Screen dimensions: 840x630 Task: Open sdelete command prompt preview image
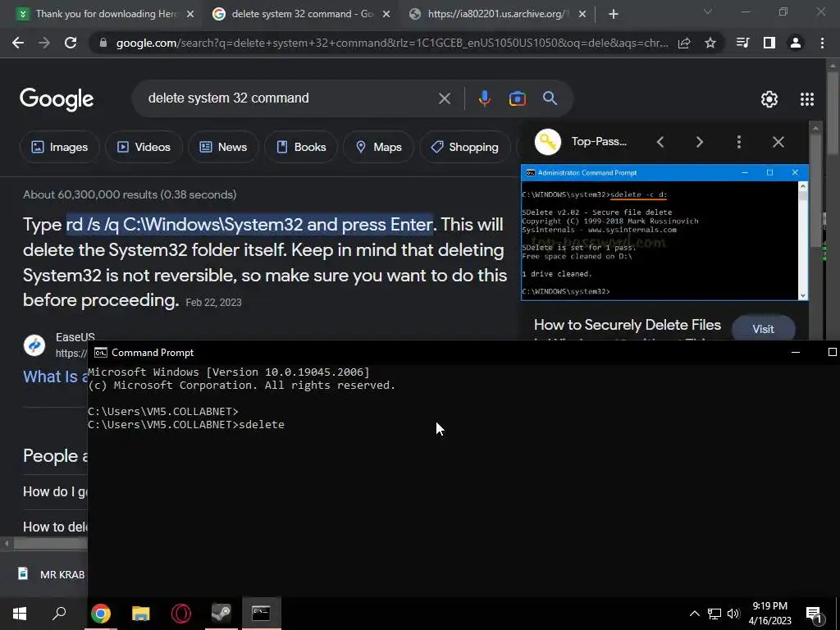664,232
